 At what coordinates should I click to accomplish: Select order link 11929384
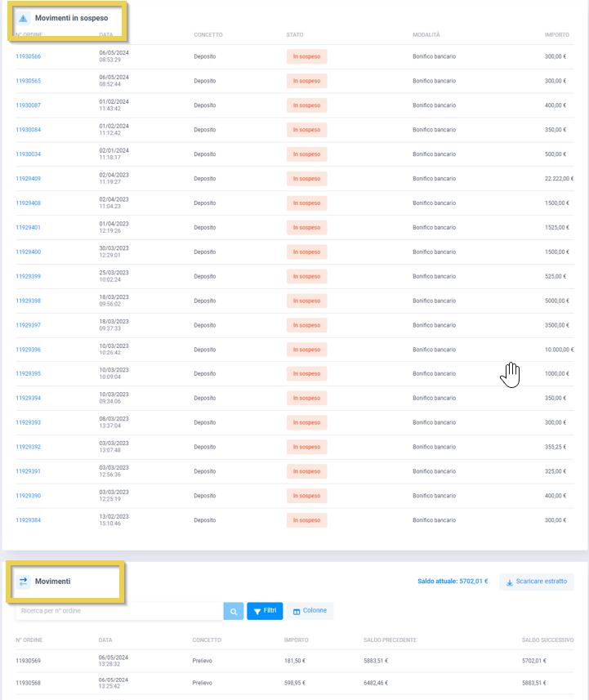pyautogui.click(x=29, y=520)
